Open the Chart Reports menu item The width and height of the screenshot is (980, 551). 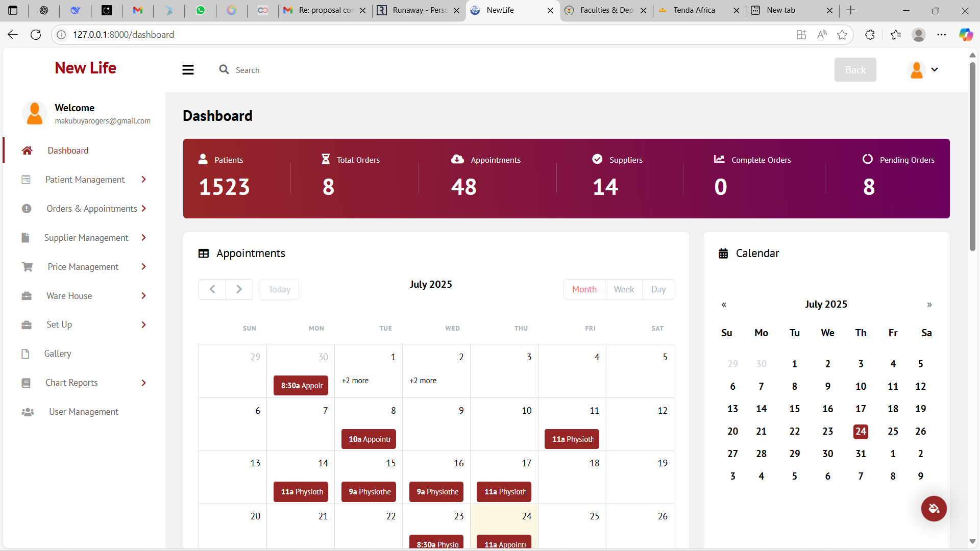pyautogui.click(x=71, y=383)
